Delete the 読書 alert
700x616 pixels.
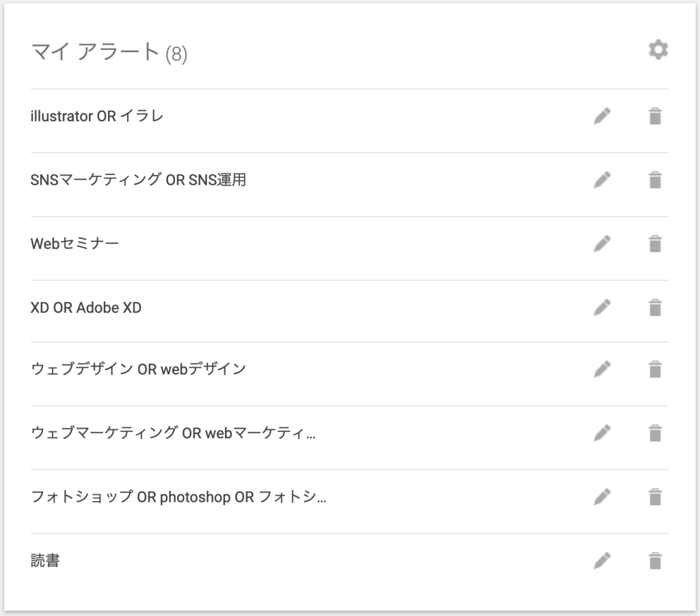[655, 561]
